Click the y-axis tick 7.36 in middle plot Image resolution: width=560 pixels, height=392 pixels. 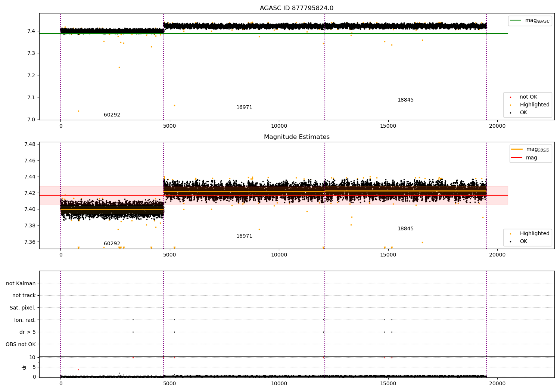pos(29,242)
